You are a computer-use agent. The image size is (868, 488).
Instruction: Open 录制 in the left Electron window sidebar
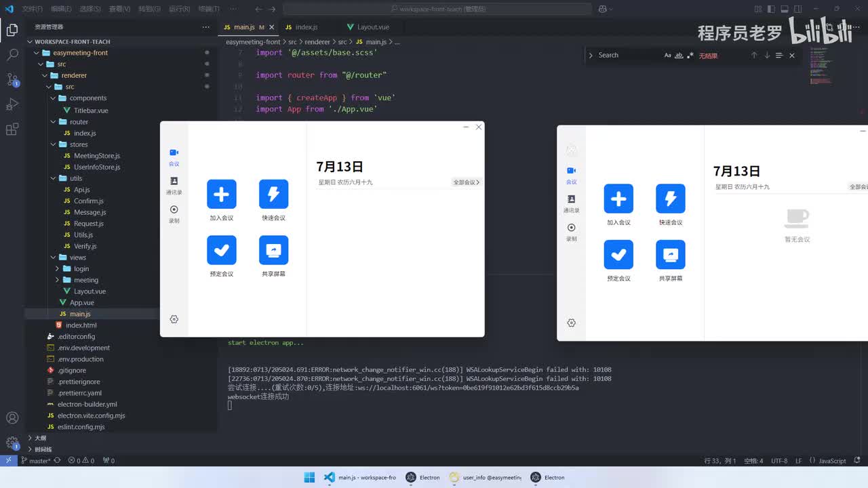coord(174,214)
